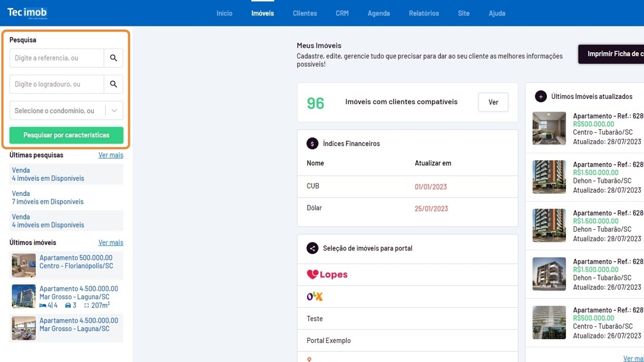This screenshot has width=644, height=362.
Task: Open Ver mais link for Últimas pesquisas
Action: click(110, 155)
